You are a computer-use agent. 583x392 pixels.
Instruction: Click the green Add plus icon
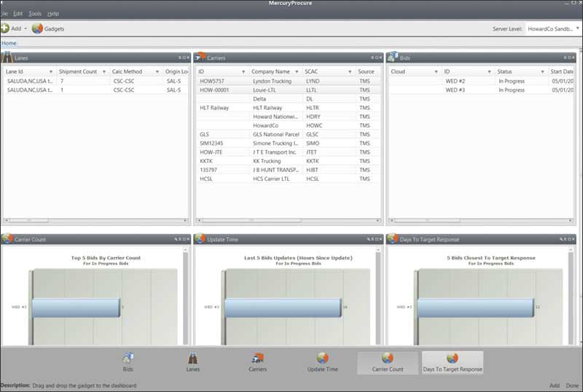point(5,28)
